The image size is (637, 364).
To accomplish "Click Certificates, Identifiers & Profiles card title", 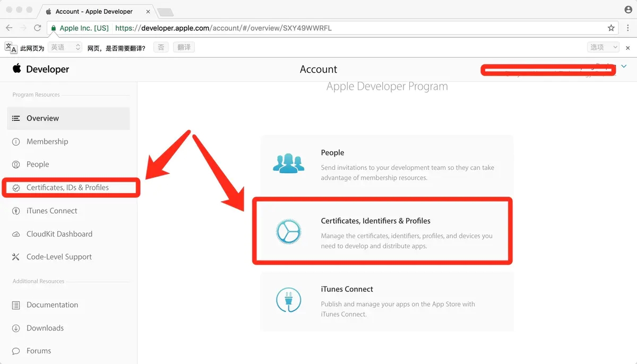I will pyautogui.click(x=376, y=221).
